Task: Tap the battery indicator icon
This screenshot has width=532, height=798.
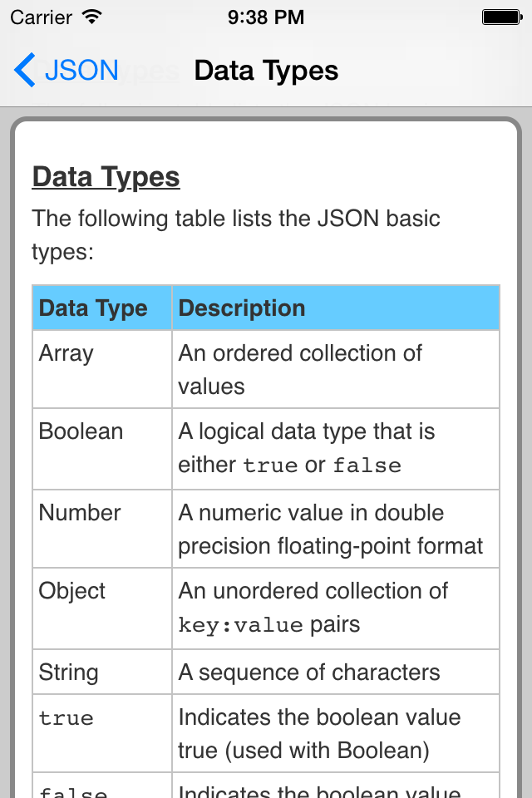Action: pos(501,17)
